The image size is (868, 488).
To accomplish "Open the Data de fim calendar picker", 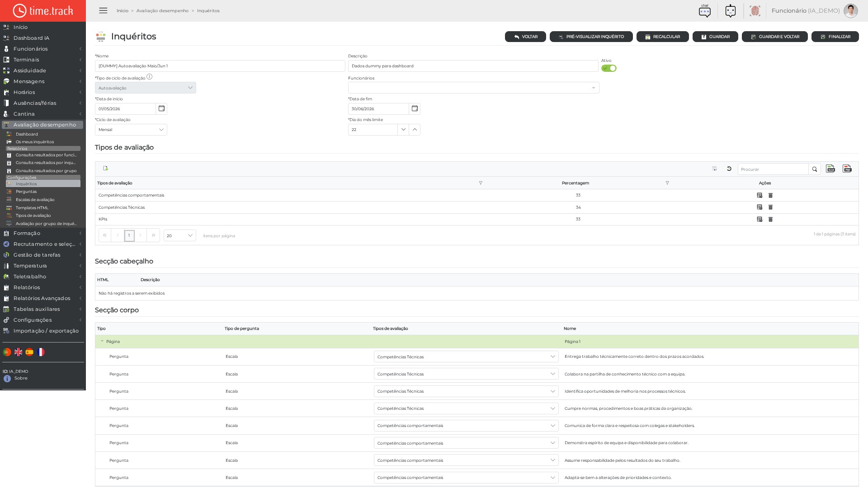I will point(415,109).
